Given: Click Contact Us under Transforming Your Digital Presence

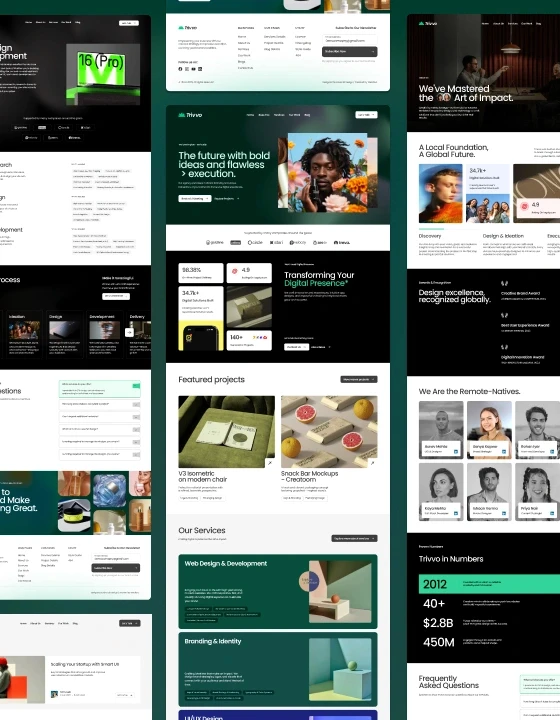Looking at the screenshot, I should point(296,347).
